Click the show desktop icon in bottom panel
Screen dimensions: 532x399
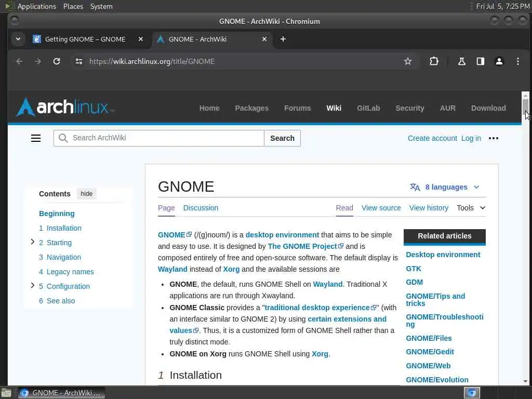(x=6, y=393)
